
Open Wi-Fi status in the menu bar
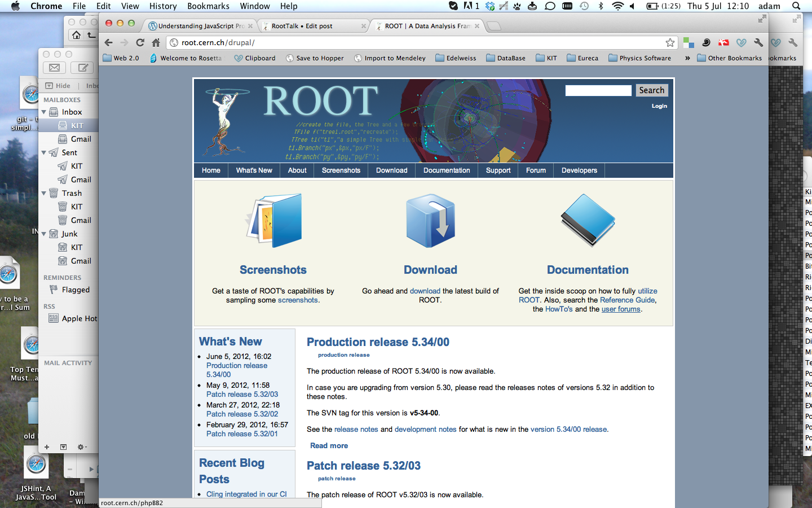pyautogui.click(x=617, y=6)
